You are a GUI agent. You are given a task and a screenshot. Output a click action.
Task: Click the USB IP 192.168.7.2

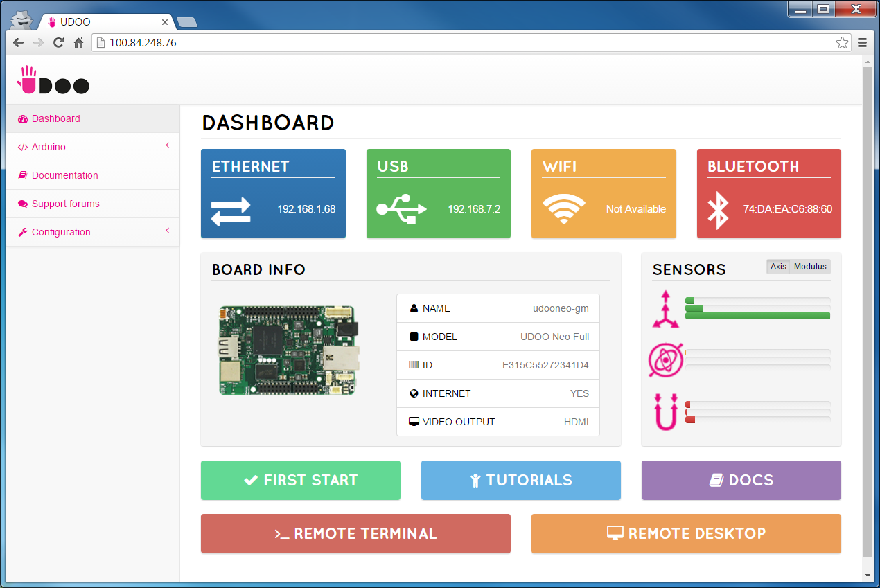pyautogui.click(x=474, y=209)
